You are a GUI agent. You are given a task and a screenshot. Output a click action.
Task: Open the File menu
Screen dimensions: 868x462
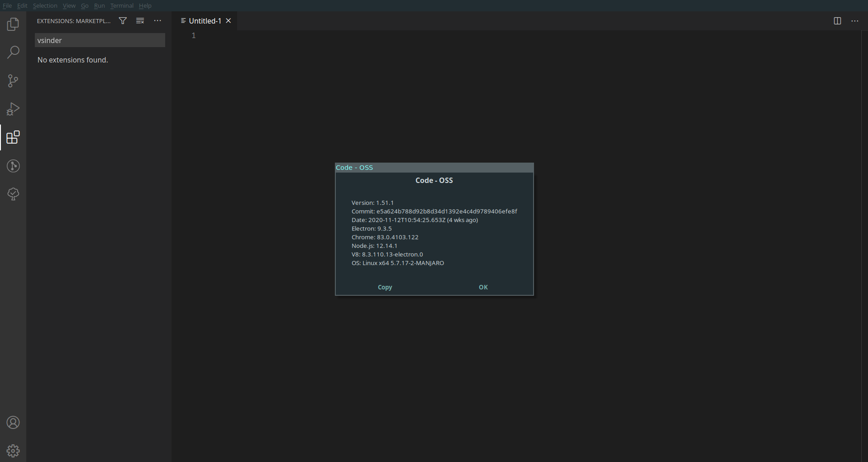pos(7,5)
